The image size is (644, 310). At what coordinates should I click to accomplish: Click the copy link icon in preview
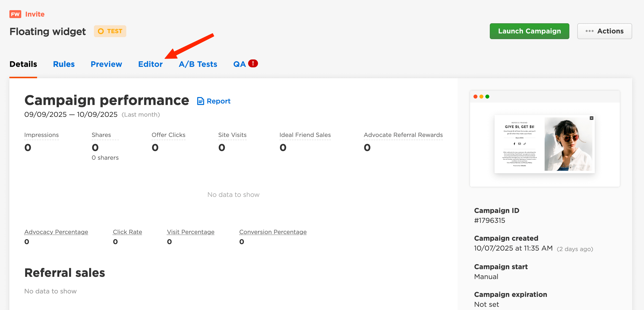525,144
